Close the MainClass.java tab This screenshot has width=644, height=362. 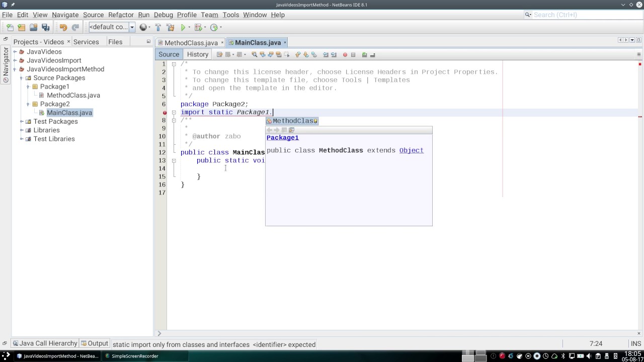click(285, 43)
